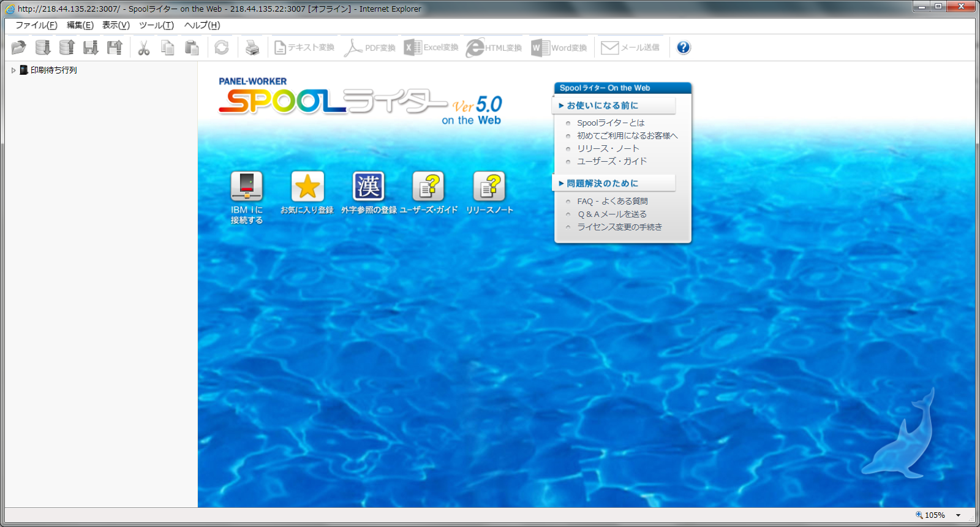980x527 pixels.
Task: Open the リリースノート desktop icon
Action: tap(489, 187)
